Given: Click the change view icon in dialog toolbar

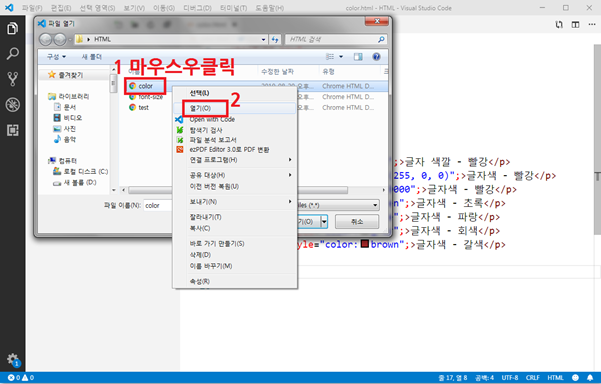Looking at the screenshot, I should pyautogui.click(x=330, y=57).
